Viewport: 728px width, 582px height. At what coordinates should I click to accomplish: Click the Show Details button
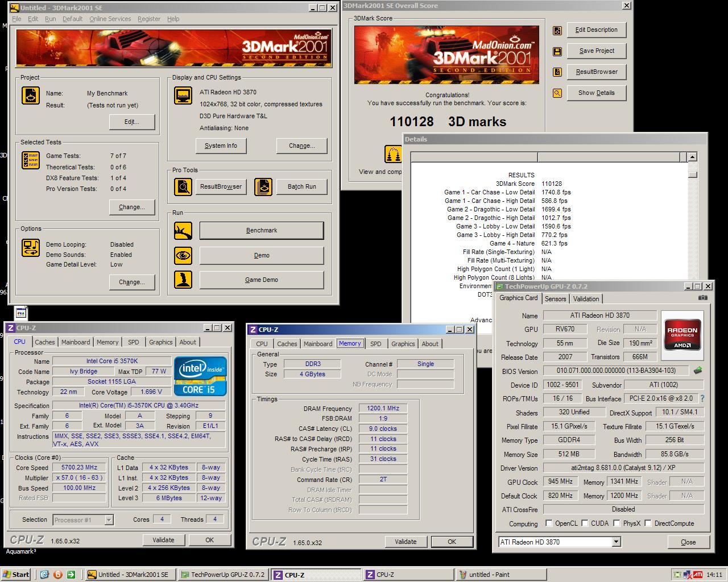point(597,93)
